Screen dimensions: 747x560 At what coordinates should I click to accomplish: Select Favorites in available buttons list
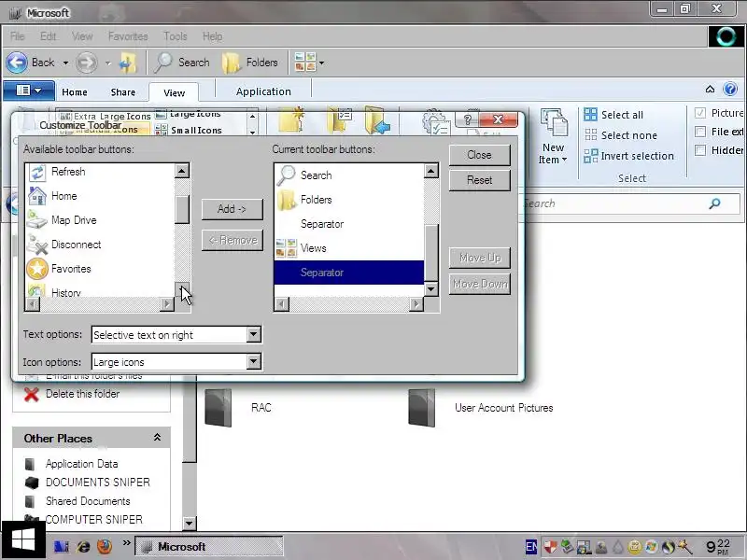[100, 269]
